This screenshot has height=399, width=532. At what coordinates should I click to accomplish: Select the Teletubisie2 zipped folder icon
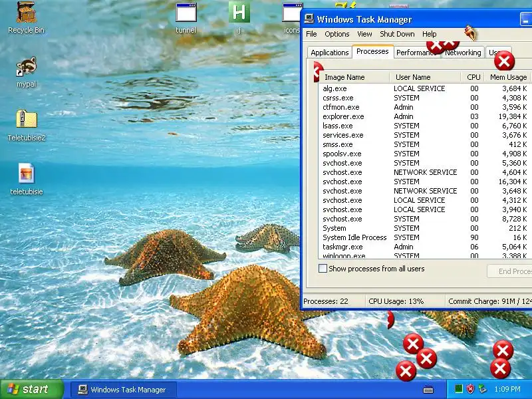[x=27, y=126]
